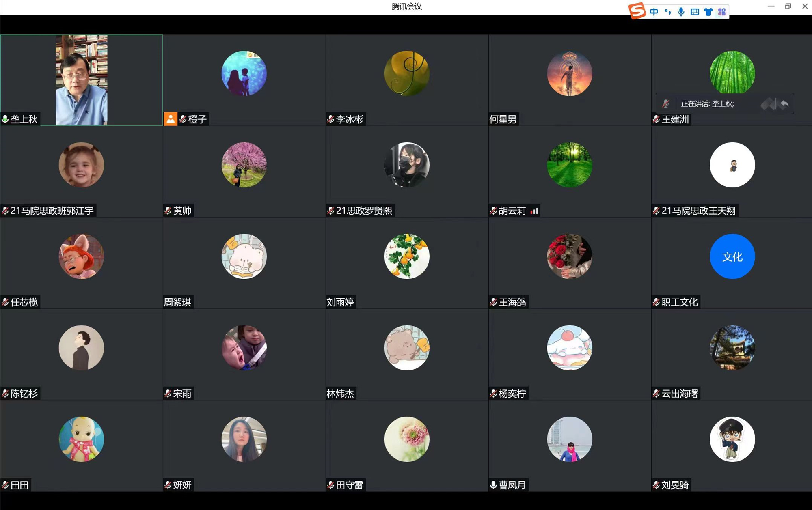Select 橙子's aquarium avatar
The height and width of the screenshot is (510, 812).
pyautogui.click(x=244, y=73)
